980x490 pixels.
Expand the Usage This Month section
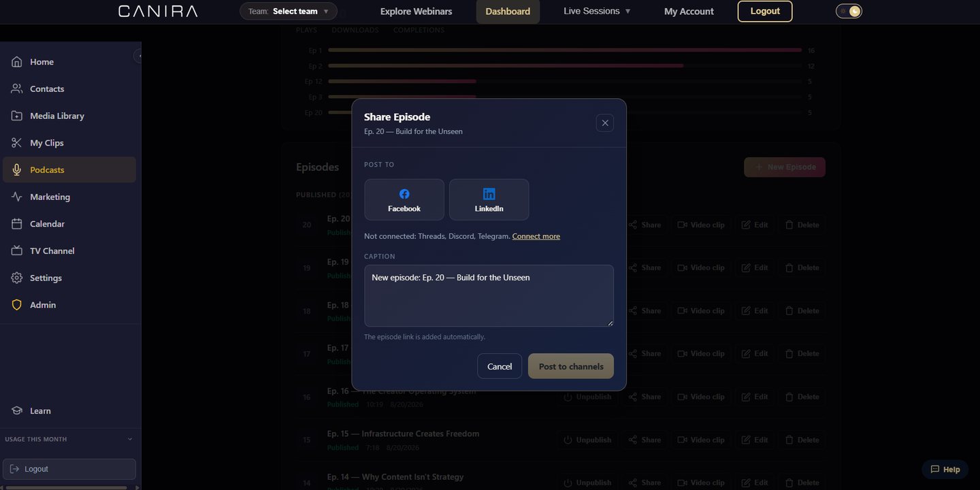tap(69, 439)
